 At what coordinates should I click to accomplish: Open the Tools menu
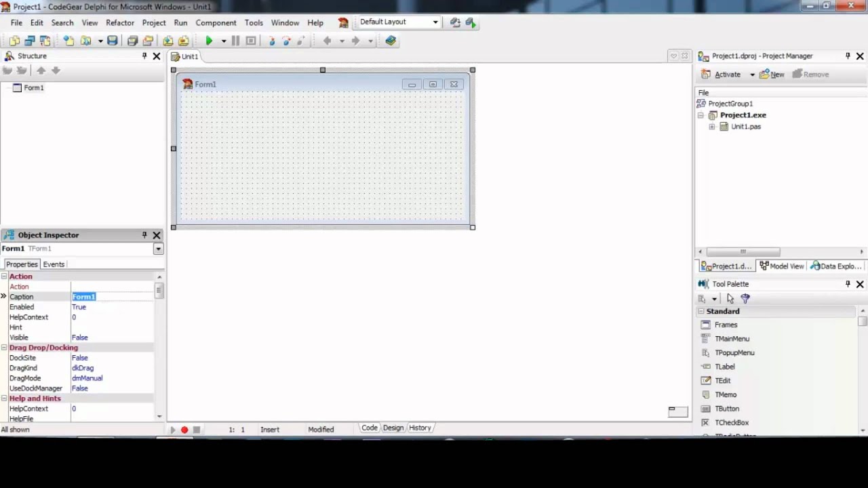tap(254, 22)
